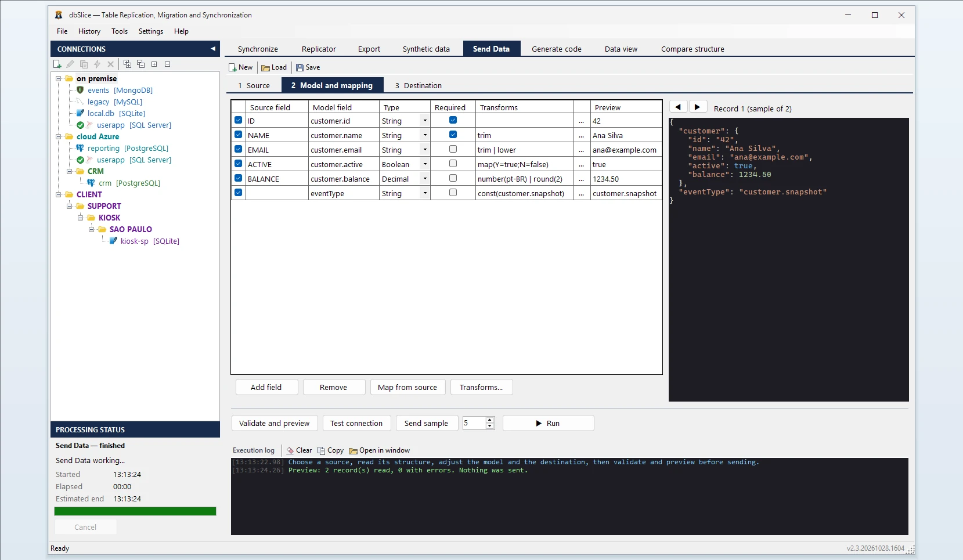
Task: Collapse the SAO PAULO folder
Action: [92, 229]
